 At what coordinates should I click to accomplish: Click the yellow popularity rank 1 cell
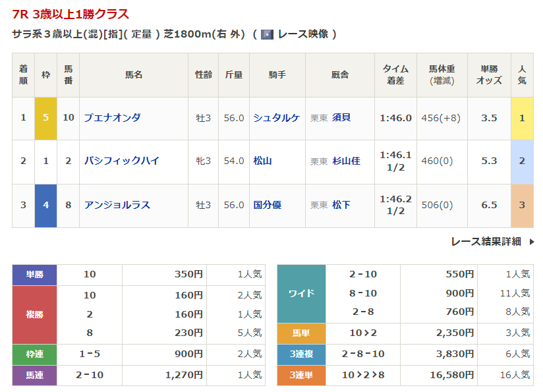[522, 118]
